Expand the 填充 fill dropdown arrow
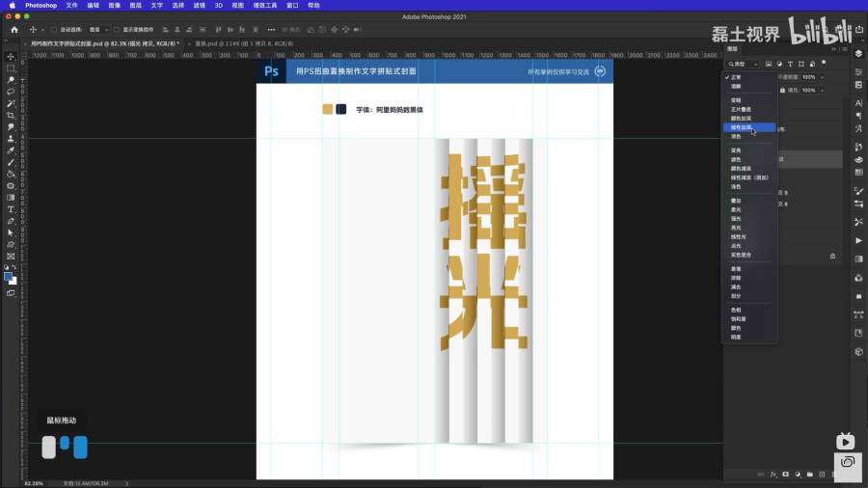This screenshot has width=868, height=488. [x=822, y=91]
